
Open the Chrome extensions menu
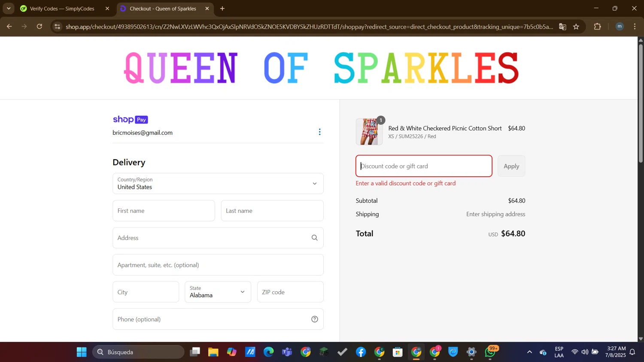[597, 27]
